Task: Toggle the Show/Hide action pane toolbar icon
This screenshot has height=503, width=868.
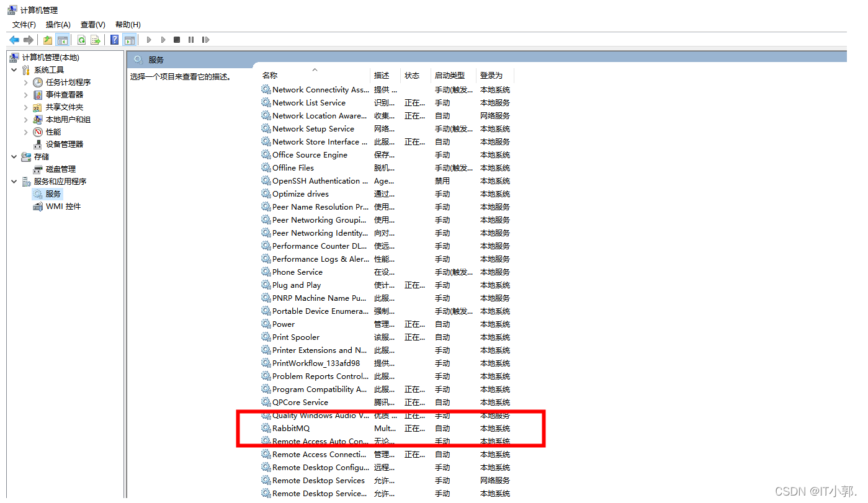Action: click(x=129, y=40)
